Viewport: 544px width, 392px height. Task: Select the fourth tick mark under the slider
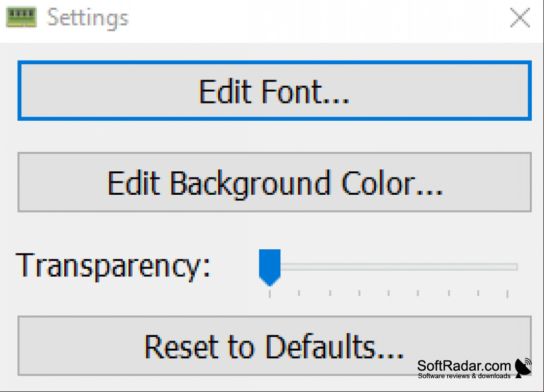point(359,293)
